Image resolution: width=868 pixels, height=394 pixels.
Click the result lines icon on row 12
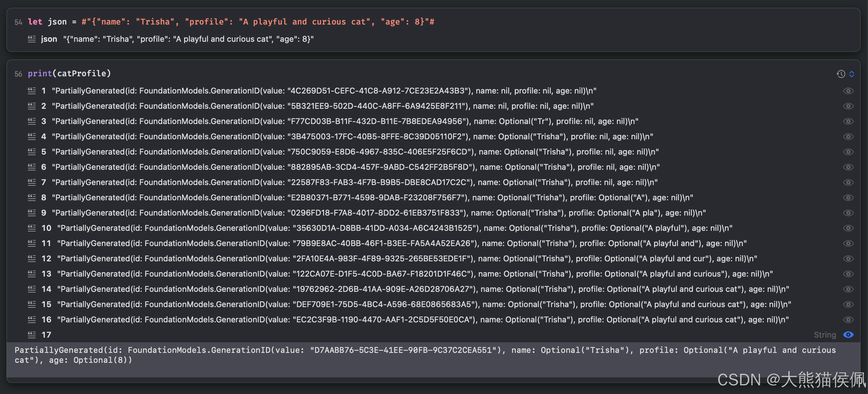(32, 258)
